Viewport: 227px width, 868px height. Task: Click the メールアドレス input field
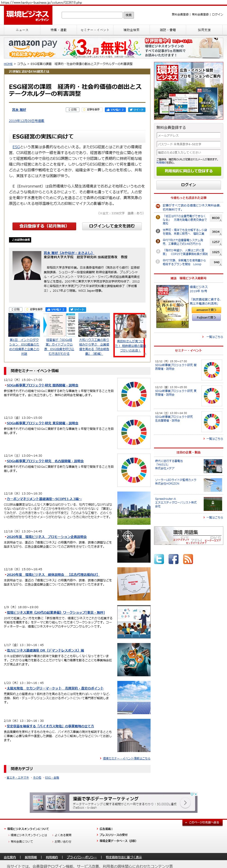(x=189, y=135)
